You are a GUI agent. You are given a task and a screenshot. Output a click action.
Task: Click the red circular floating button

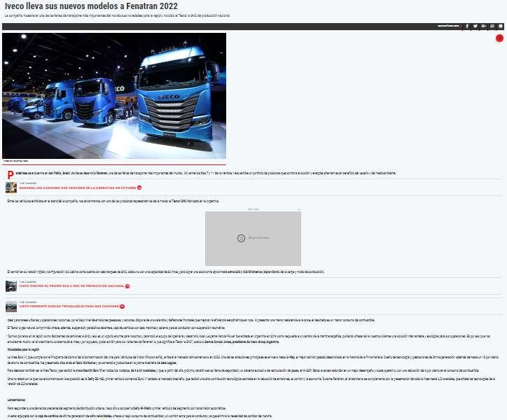[x=499, y=38]
